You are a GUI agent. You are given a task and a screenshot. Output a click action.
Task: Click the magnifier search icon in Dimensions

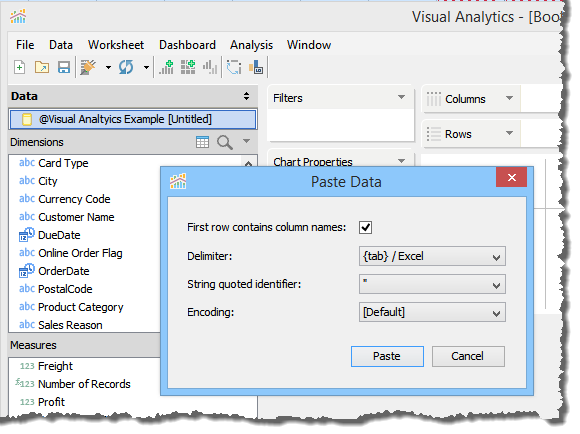225,142
